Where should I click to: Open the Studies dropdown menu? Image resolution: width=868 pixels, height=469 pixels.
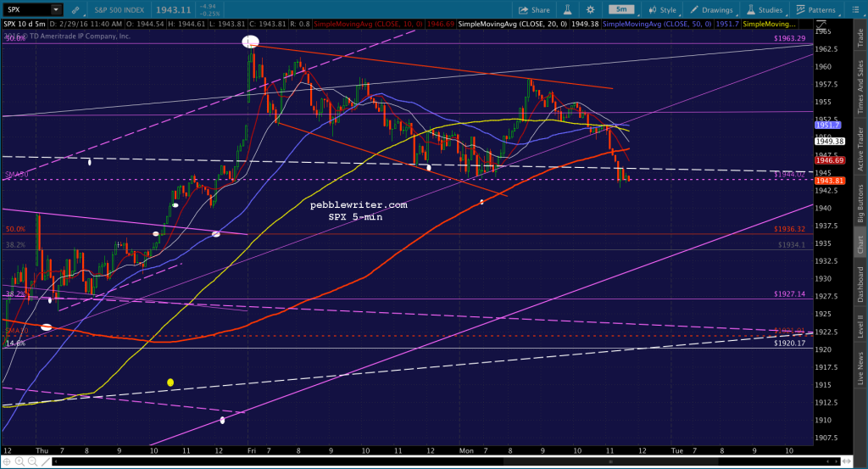[765, 10]
